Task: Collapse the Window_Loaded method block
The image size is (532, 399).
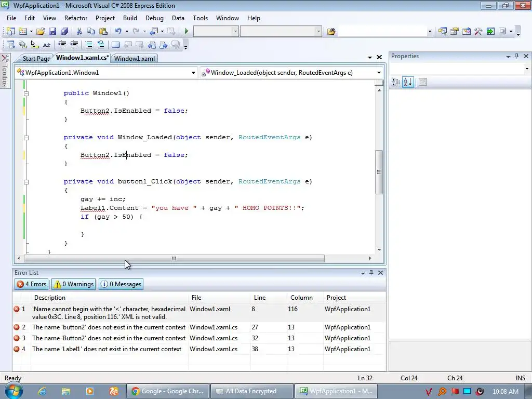Action: (26, 137)
